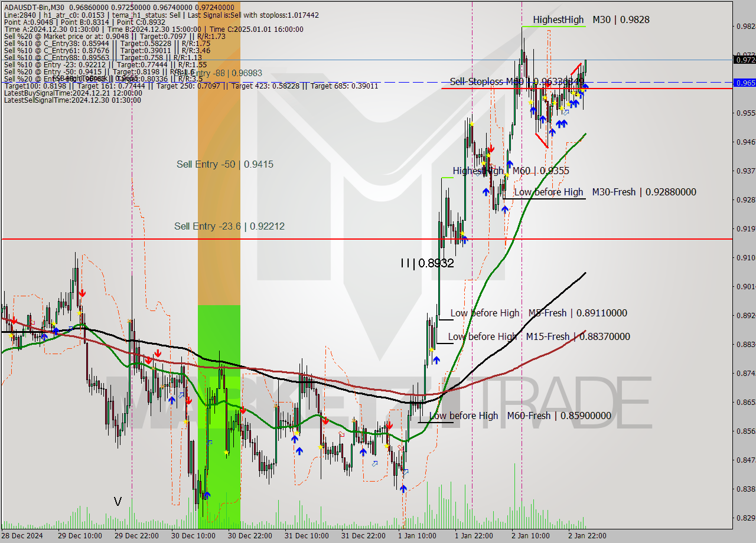
Task: Click the blue 0.965 price tag on axis
Action: [x=744, y=83]
